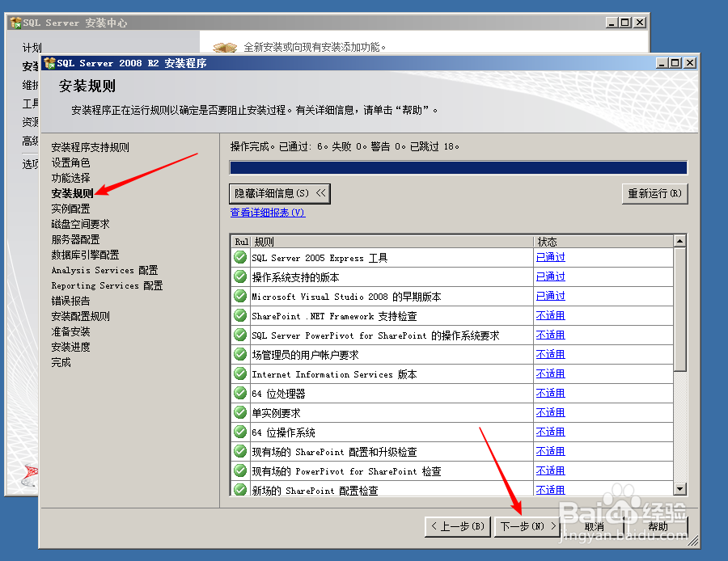Click the rules list vertical scrollbar thumb

click(679, 309)
